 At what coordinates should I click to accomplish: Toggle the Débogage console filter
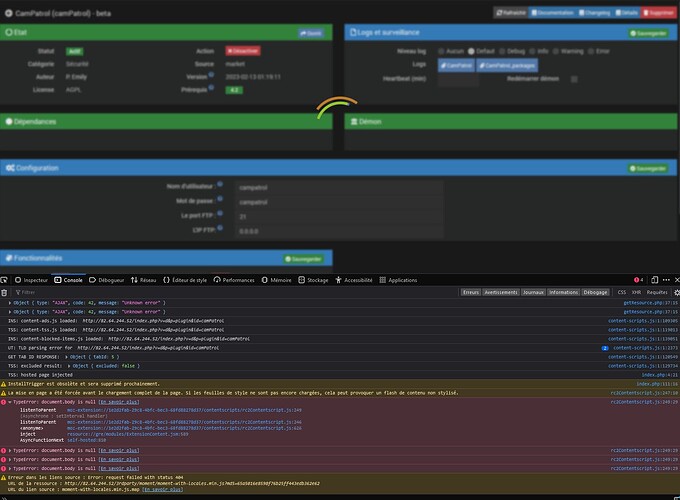pyautogui.click(x=595, y=292)
